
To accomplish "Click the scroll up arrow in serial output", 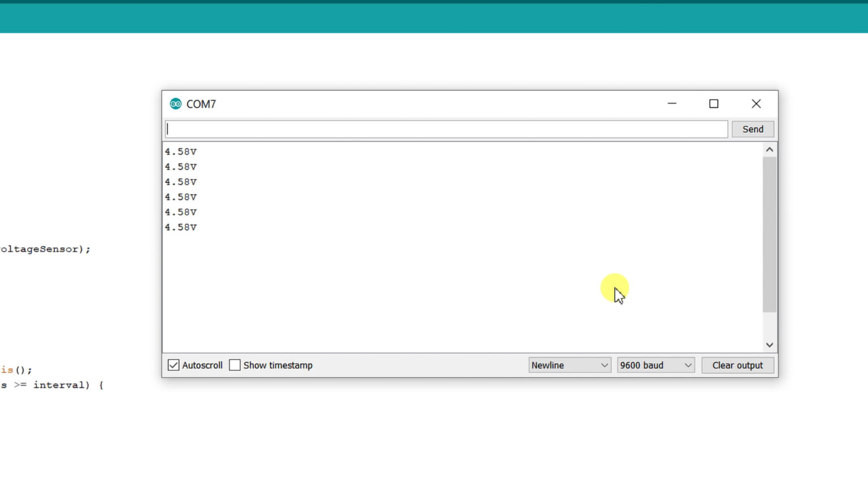I will click(x=769, y=150).
